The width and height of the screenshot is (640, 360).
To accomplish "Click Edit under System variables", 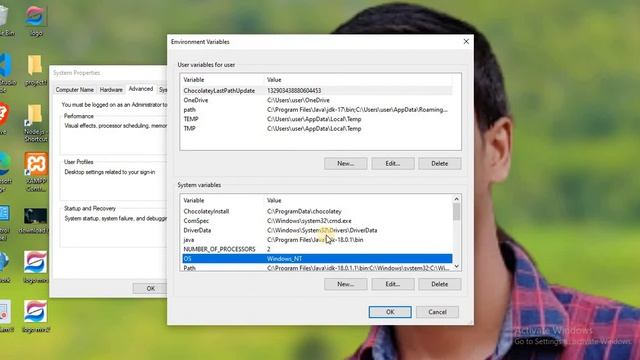I will (x=393, y=284).
